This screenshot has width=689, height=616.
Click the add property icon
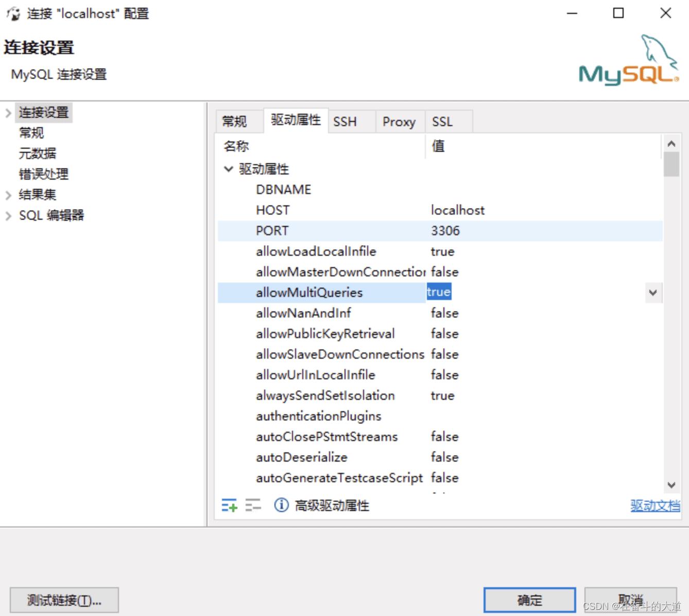tap(229, 506)
